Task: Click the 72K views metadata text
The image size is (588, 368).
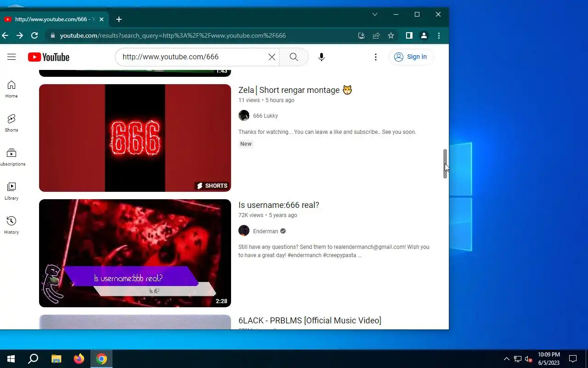Action: (251, 215)
